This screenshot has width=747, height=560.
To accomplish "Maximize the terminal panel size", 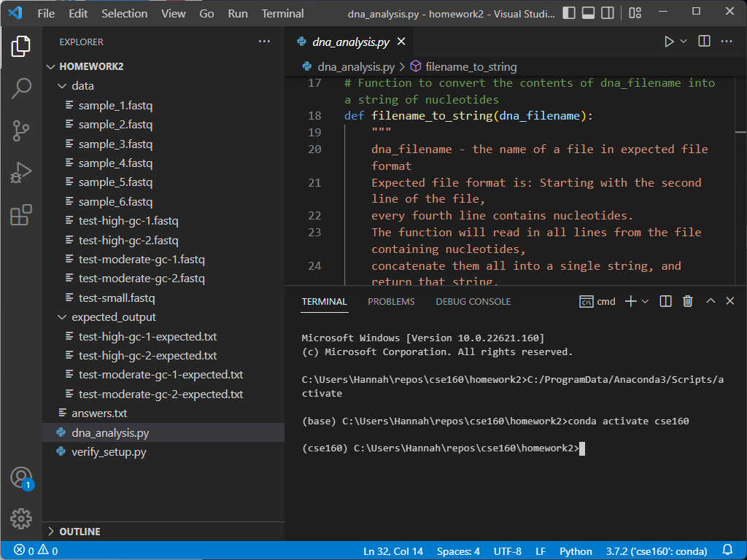I will [x=710, y=301].
